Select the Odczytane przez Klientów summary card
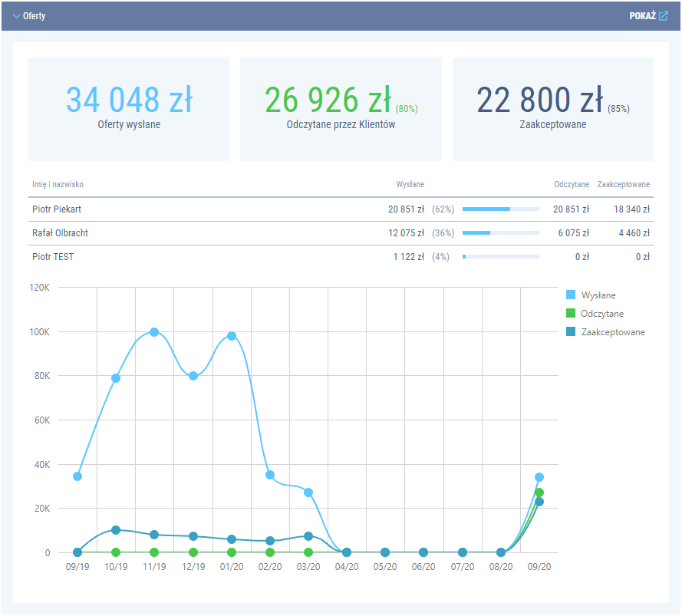 [x=341, y=109]
